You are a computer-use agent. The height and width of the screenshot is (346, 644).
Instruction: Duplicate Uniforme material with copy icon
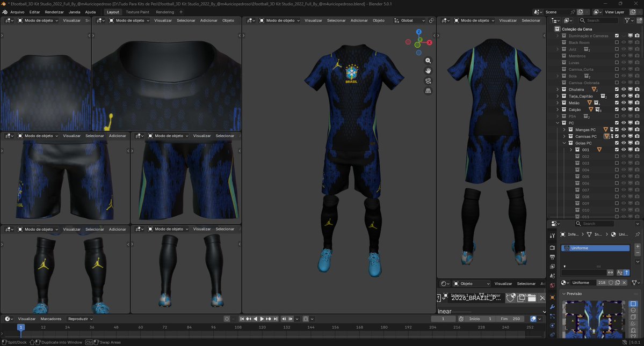pos(617,283)
